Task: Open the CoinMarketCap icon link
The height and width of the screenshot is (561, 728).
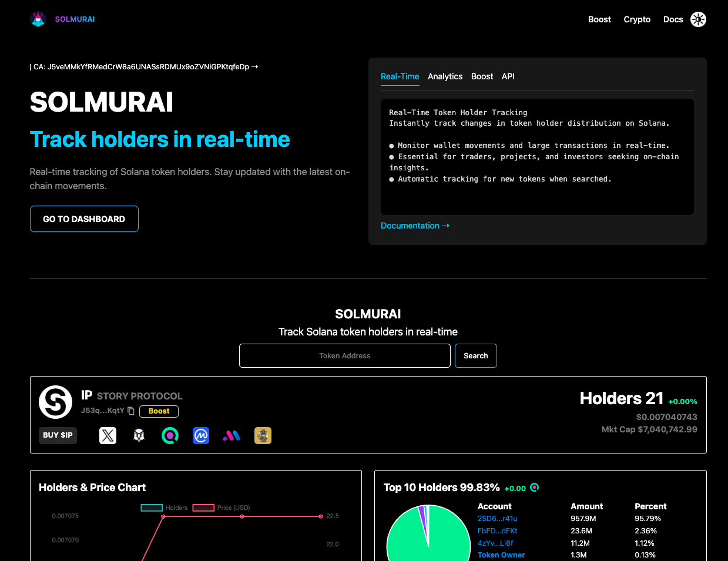Action: click(201, 435)
